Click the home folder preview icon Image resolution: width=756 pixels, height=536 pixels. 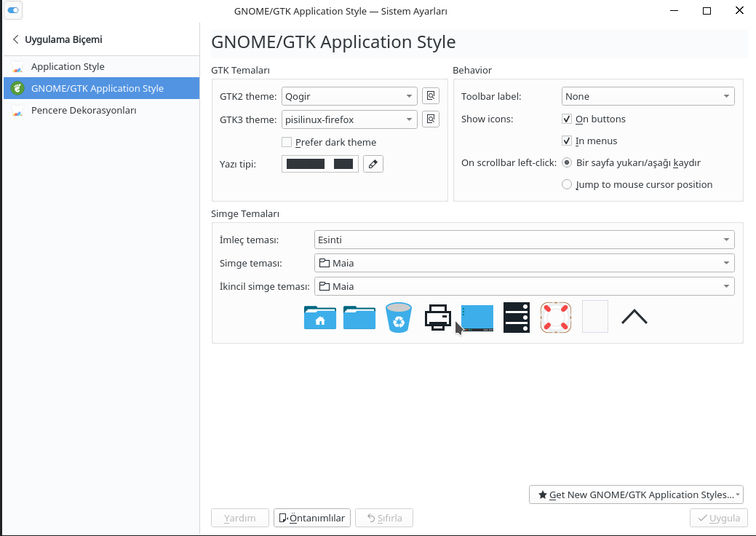pyautogui.click(x=320, y=318)
